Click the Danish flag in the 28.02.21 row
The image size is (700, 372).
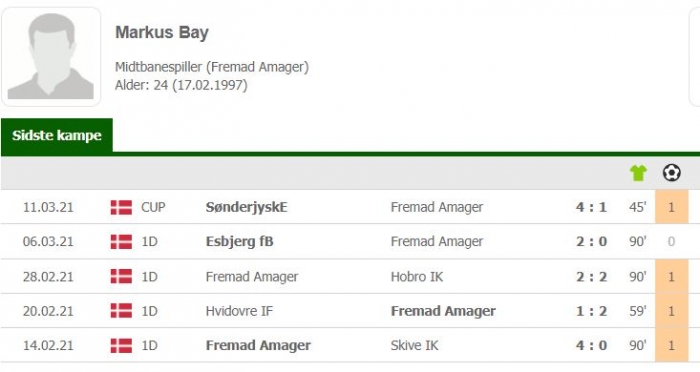click(121, 276)
